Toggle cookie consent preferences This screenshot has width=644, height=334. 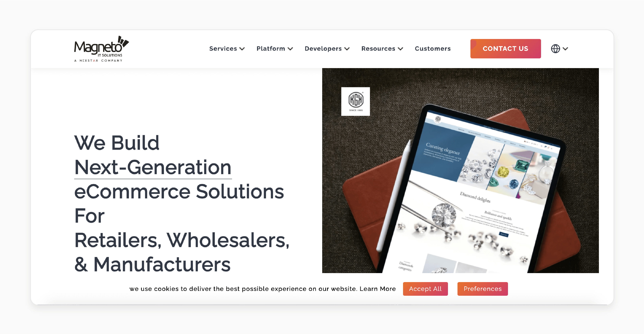tap(483, 288)
